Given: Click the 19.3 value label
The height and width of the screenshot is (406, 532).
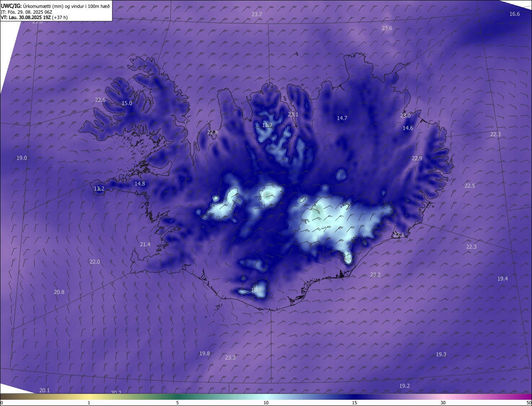Looking at the screenshot, I should pos(441,355).
